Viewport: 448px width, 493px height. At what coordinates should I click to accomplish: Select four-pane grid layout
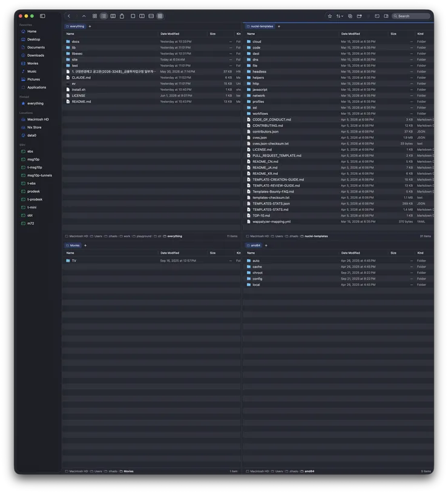(x=160, y=16)
